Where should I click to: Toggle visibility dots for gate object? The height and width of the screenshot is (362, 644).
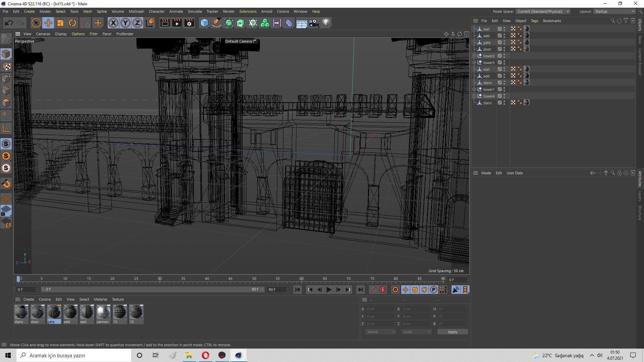point(504,43)
